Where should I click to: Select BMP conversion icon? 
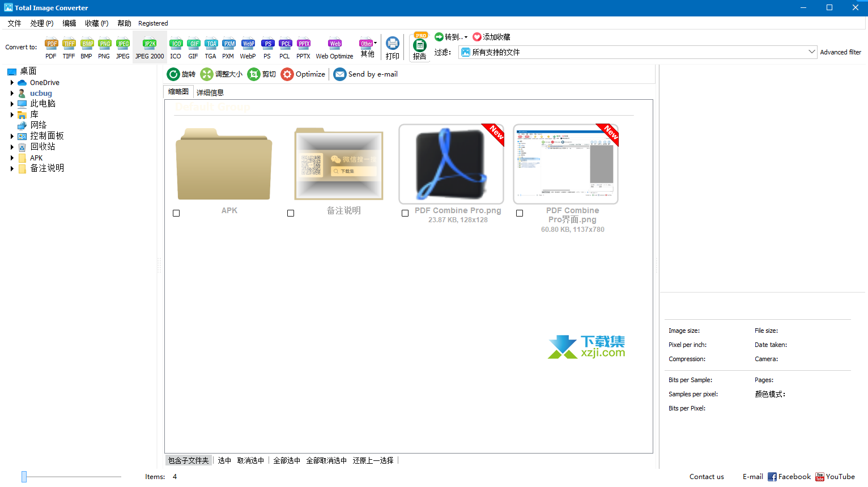click(87, 49)
